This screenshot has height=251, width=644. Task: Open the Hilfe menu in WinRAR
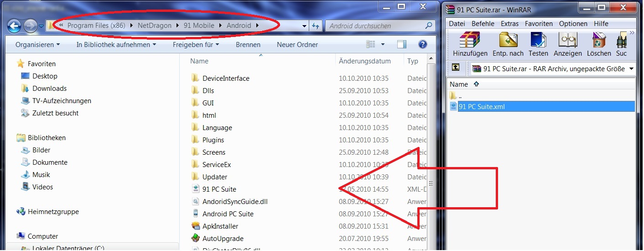pyautogui.click(x=601, y=24)
